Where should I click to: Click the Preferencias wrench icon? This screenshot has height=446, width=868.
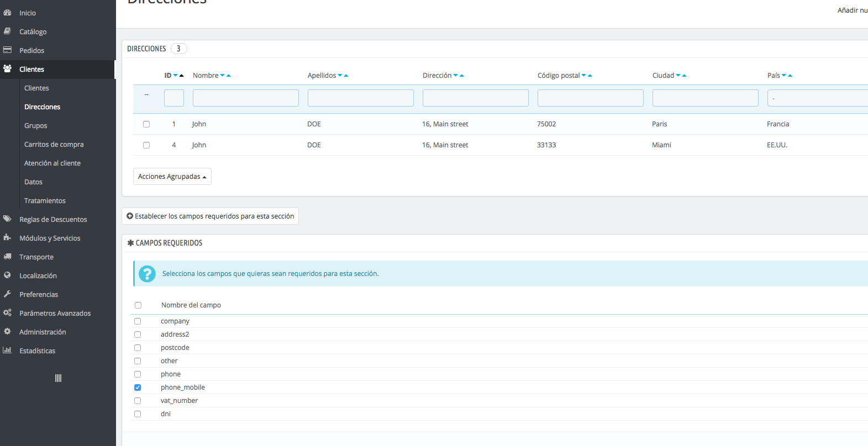[x=7, y=294]
